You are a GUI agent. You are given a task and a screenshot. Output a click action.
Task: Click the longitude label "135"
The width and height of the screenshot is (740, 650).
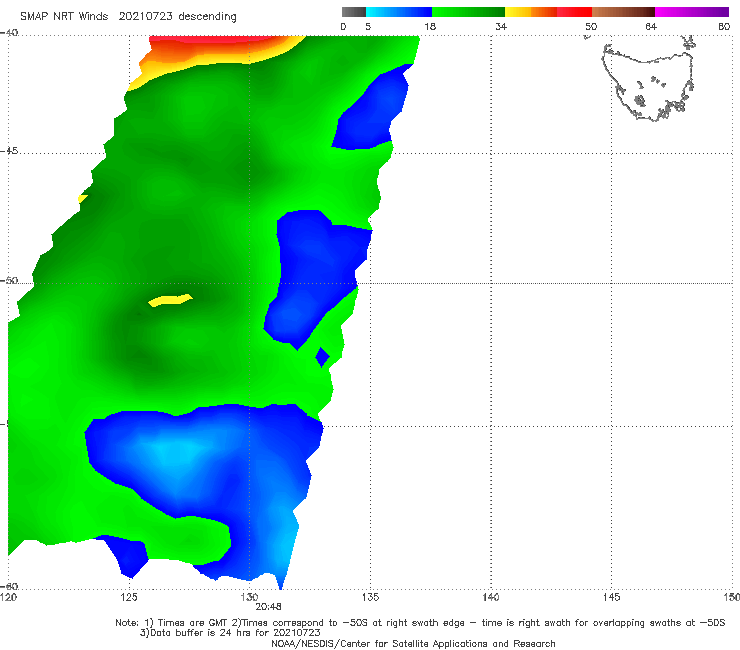(370, 597)
